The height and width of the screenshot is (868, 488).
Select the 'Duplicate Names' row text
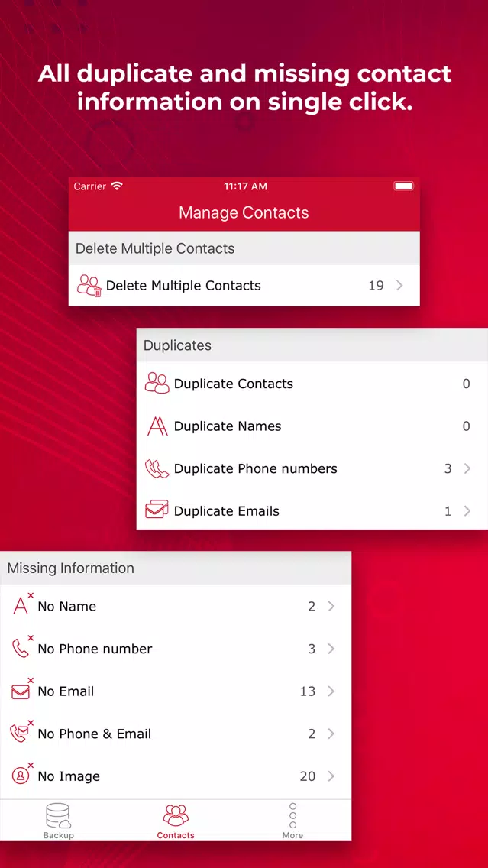(228, 426)
